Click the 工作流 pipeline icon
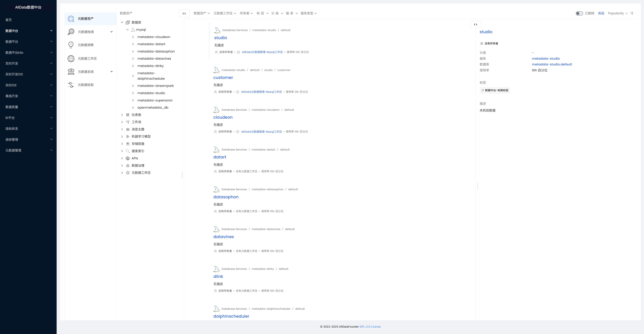The width and height of the screenshot is (644, 334). [128, 122]
